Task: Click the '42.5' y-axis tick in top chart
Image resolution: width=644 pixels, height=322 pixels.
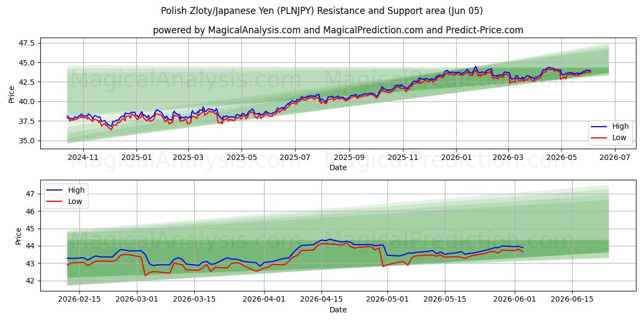Action: click(27, 82)
